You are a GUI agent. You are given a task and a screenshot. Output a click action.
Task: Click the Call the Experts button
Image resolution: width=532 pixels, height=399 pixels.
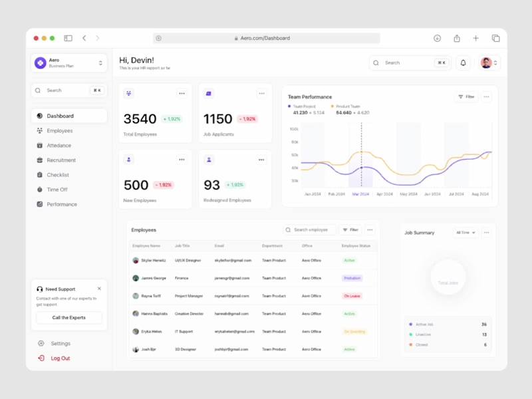click(68, 318)
